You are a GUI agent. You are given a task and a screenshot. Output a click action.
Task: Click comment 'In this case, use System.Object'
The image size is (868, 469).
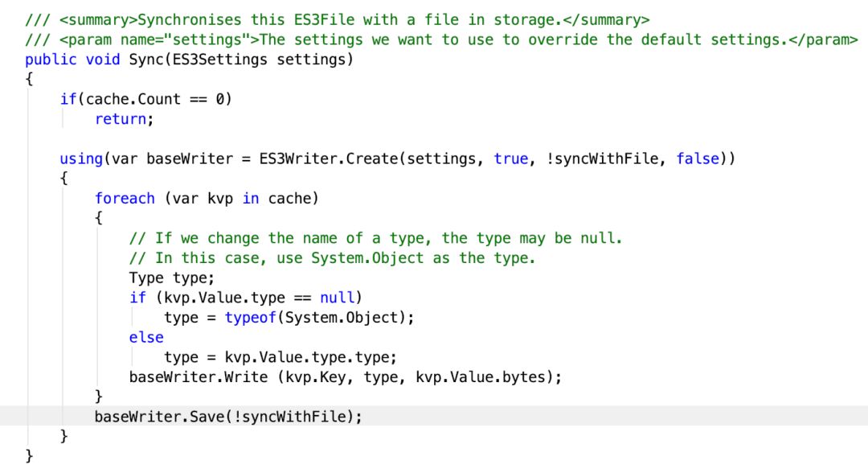pos(332,258)
